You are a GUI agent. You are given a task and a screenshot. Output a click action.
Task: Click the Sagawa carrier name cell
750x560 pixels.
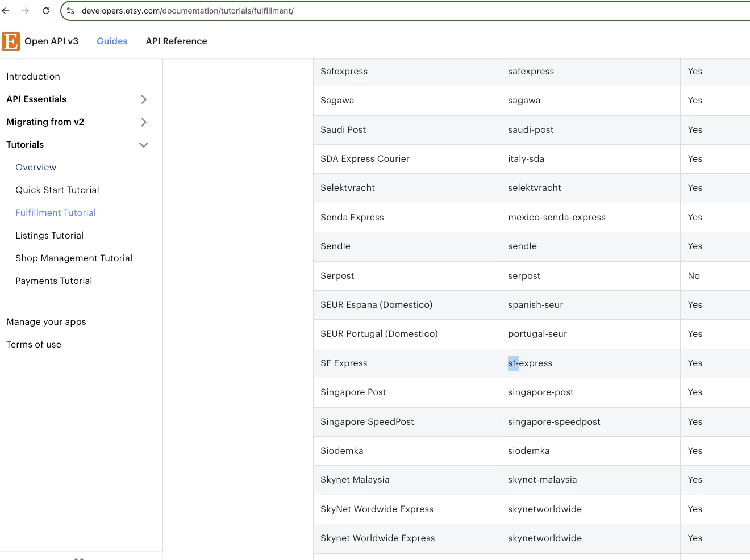pyautogui.click(x=407, y=101)
